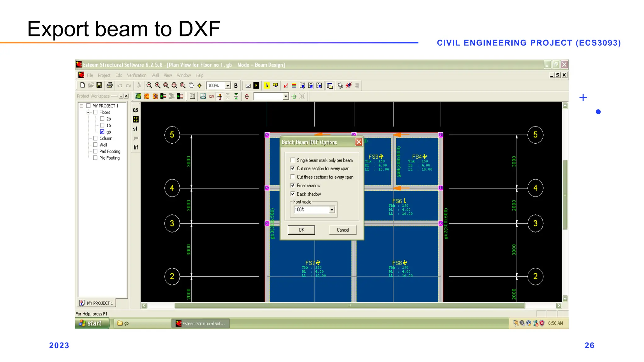This screenshot has width=644, height=362.
Task: Toggle the bold B toolbar button
Action: [236, 85]
